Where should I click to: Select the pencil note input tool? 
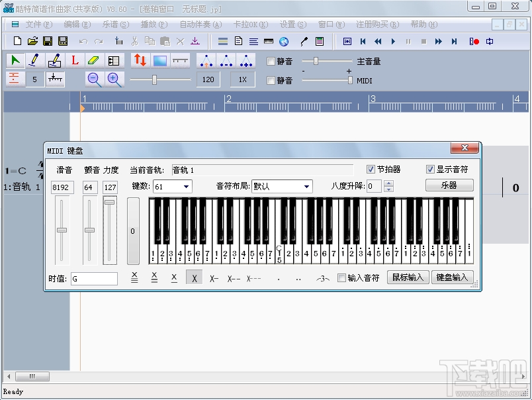[x=35, y=60]
